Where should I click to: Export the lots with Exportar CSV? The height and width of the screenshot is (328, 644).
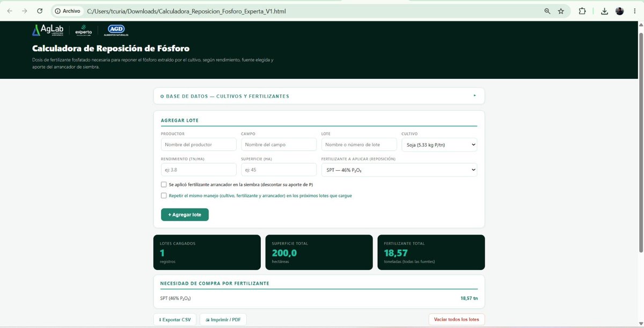tap(175, 319)
